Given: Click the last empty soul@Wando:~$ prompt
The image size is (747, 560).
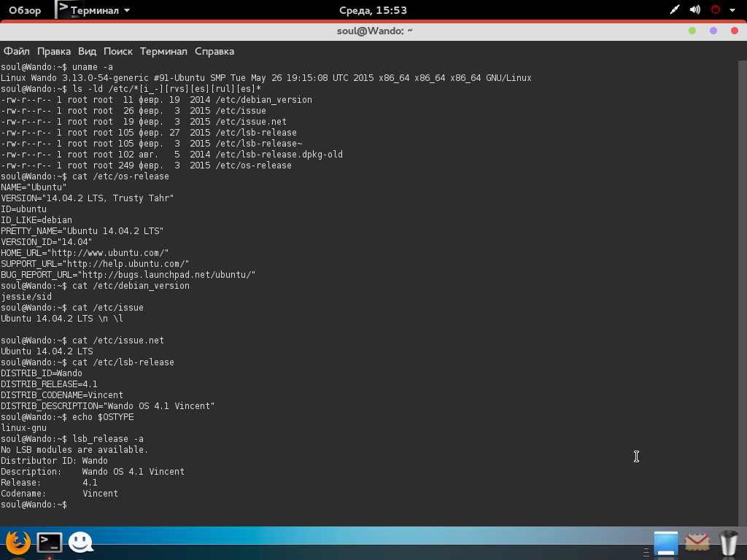Looking at the screenshot, I should [x=34, y=505].
